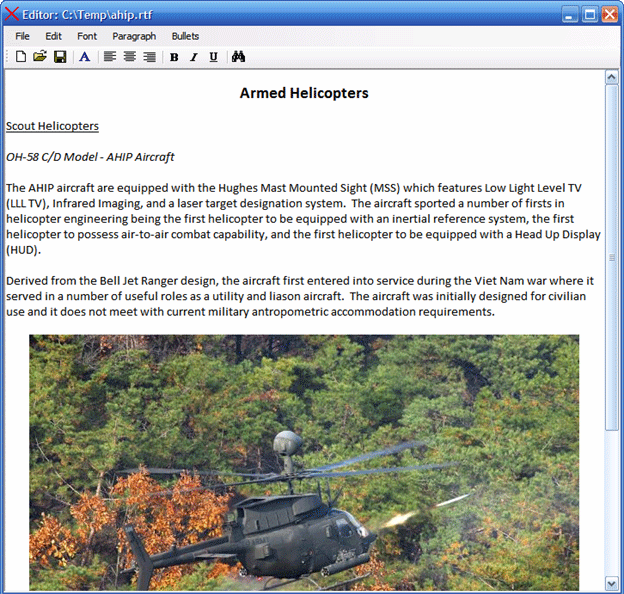Open the Paragraph menu
This screenshot has width=624, height=594.
(x=134, y=36)
